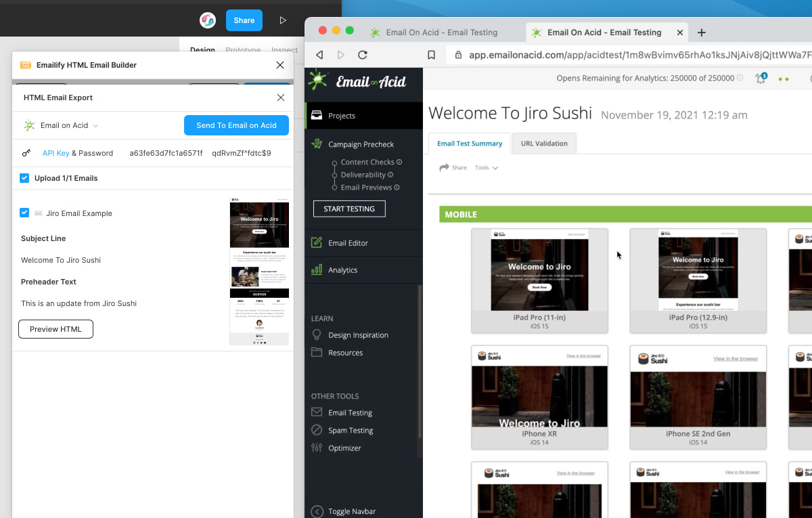Toggle the Jiro Email Example checkbox

pos(24,213)
